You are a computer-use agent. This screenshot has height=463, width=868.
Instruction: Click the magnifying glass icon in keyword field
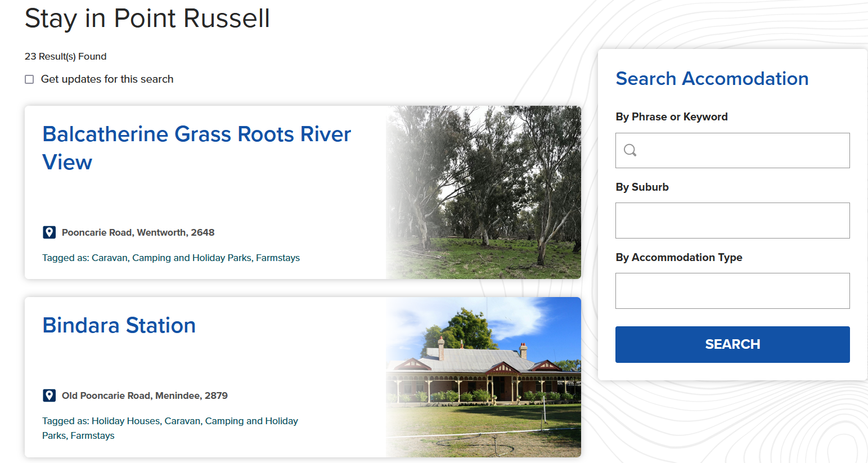pyautogui.click(x=630, y=150)
